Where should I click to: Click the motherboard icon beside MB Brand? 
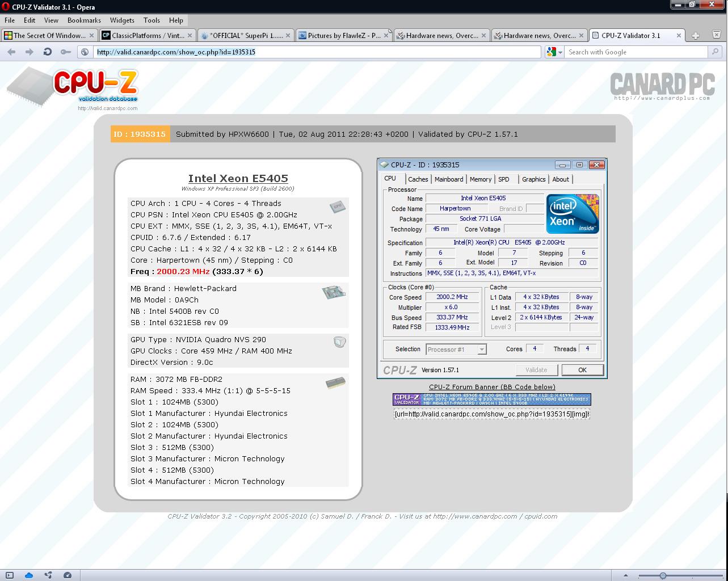tap(334, 292)
